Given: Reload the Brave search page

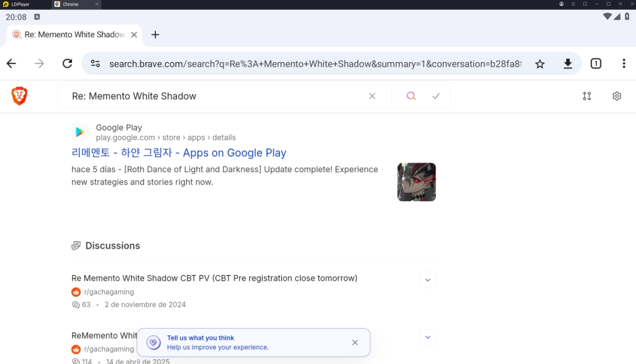Looking at the screenshot, I should pos(67,64).
